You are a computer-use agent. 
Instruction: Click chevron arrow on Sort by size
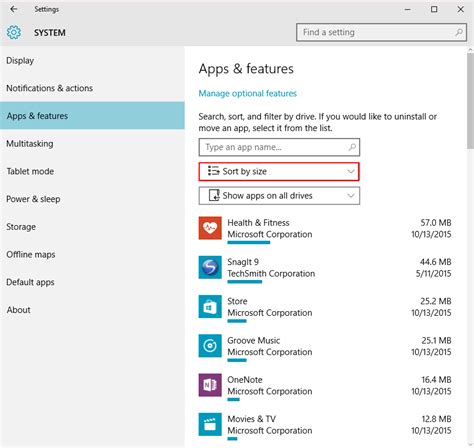(351, 172)
